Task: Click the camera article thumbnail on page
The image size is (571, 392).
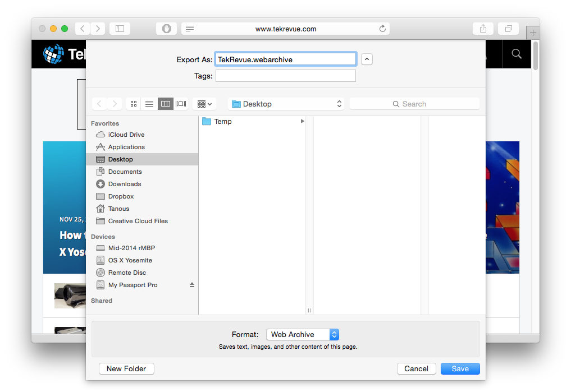Action: (x=70, y=296)
